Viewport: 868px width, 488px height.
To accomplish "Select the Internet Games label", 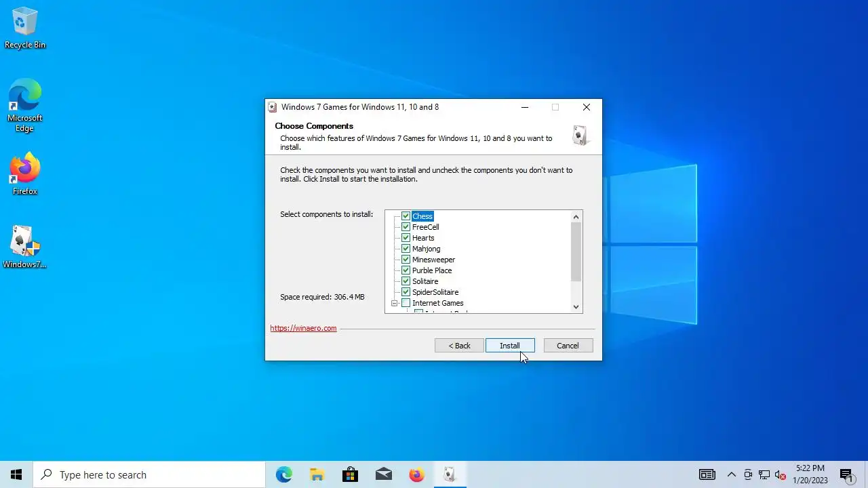I will pyautogui.click(x=438, y=303).
